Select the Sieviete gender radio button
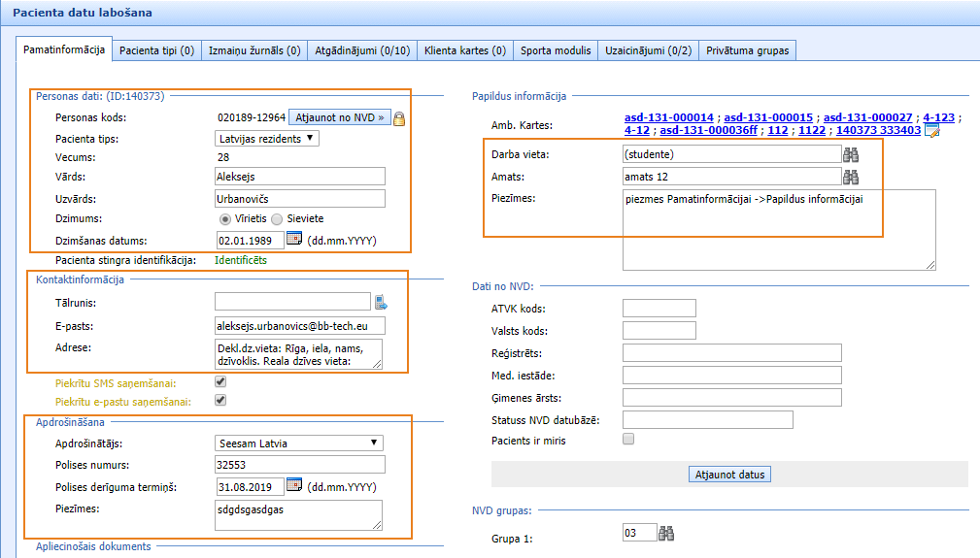The image size is (980, 558). [x=276, y=219]
